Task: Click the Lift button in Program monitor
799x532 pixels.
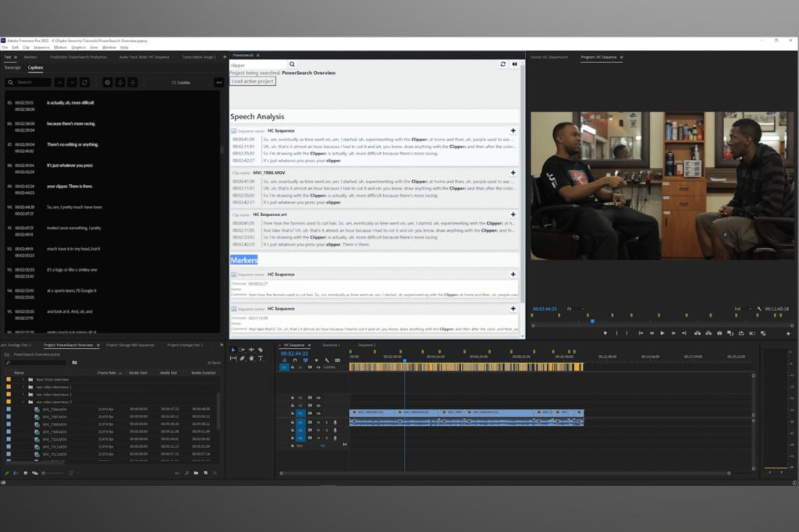Action: pos(697,333)
